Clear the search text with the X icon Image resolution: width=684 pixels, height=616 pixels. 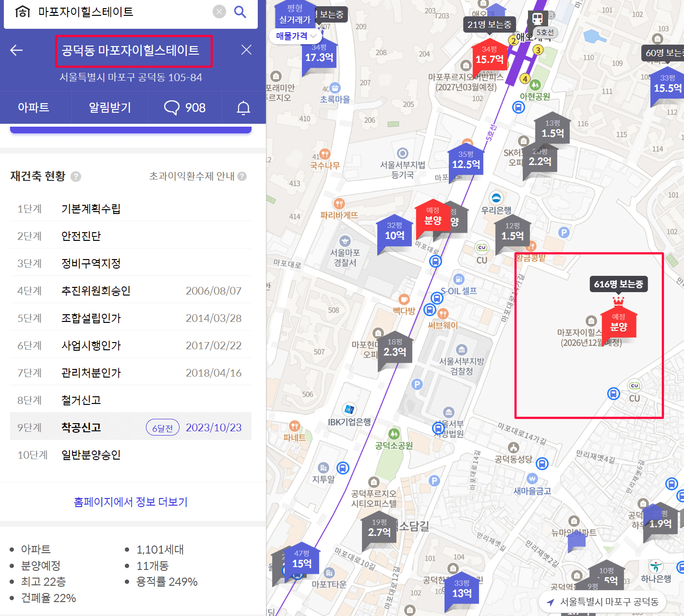pyautogui.click(x=219, y=12)
